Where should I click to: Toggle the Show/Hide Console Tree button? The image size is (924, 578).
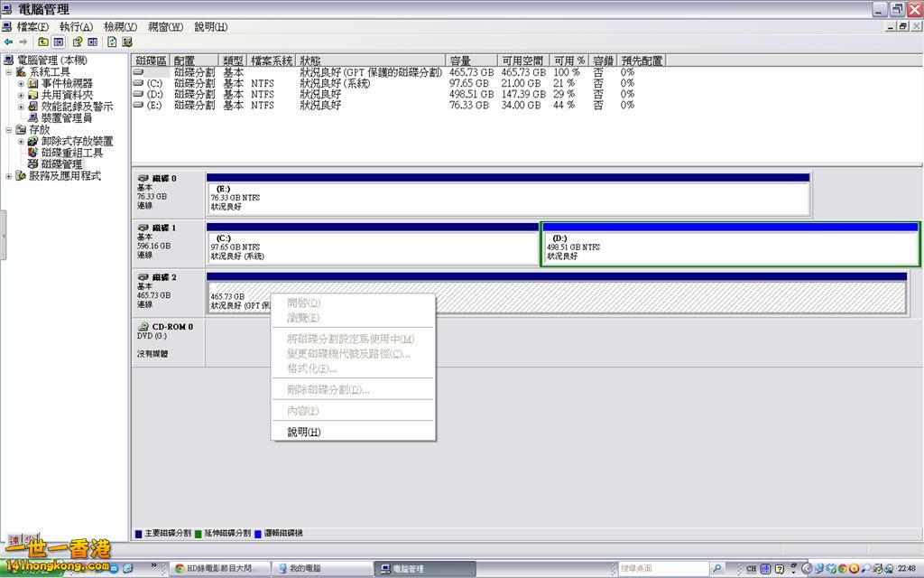[x=59, y=42]
